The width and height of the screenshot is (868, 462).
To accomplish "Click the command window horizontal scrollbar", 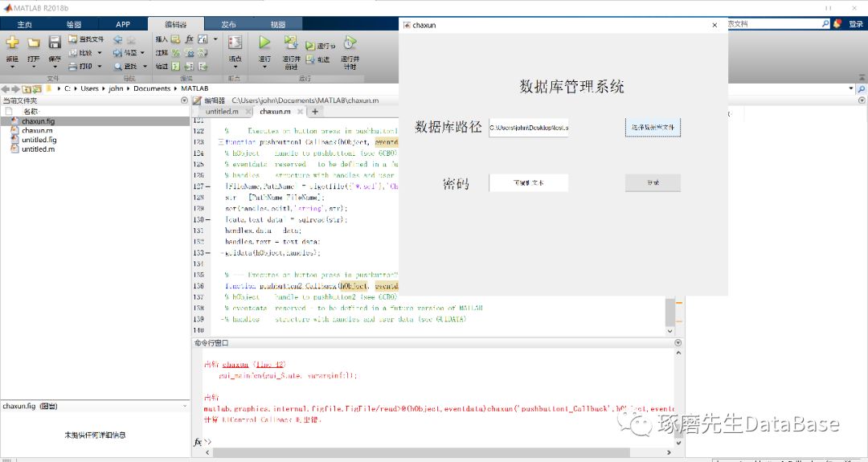I will click(x=422, y=452).
